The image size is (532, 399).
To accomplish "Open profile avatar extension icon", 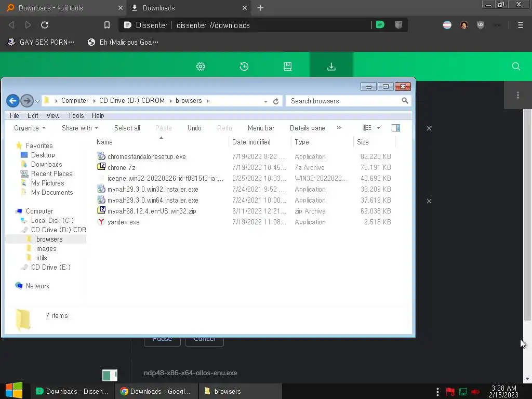I will pos(464,25).
